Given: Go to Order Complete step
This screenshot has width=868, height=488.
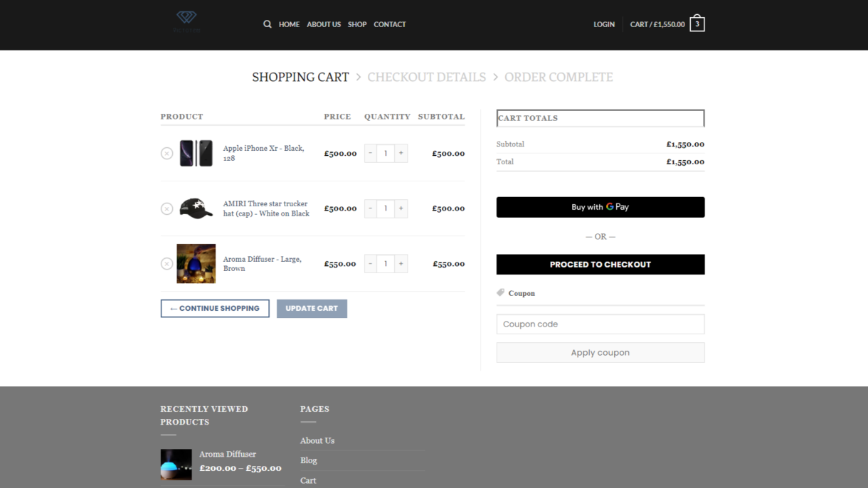Looking at the screenshot, I should click(x=559, y=77).
